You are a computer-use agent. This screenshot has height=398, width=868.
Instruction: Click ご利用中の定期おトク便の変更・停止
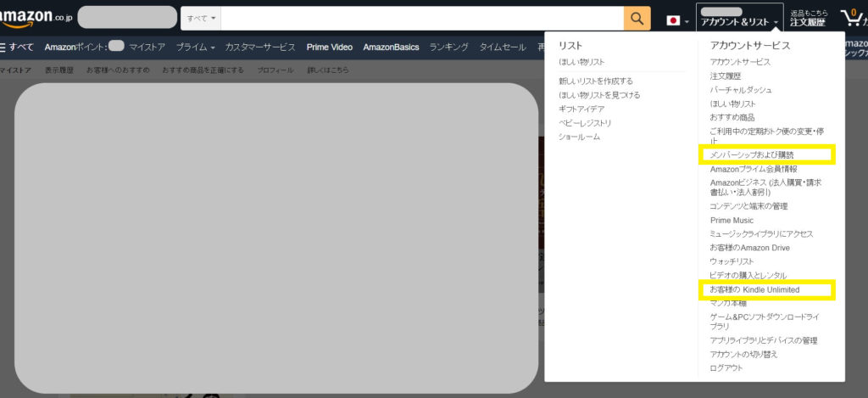point(766,137)
